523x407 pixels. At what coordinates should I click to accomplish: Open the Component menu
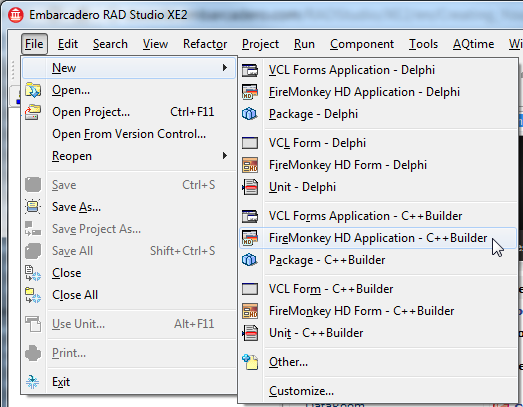tap(362, 44)
